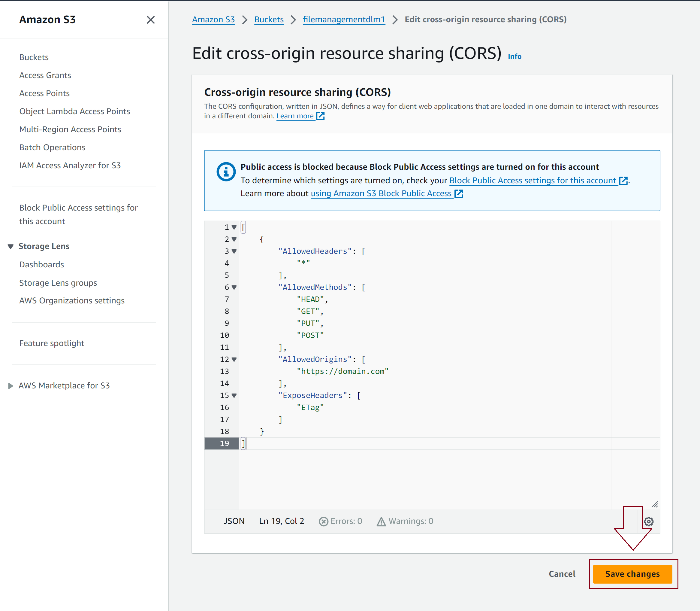Click the "PUT" method on line 9
Image resolution: width=700 pixels, height=611 pixels.
[308, 323]
